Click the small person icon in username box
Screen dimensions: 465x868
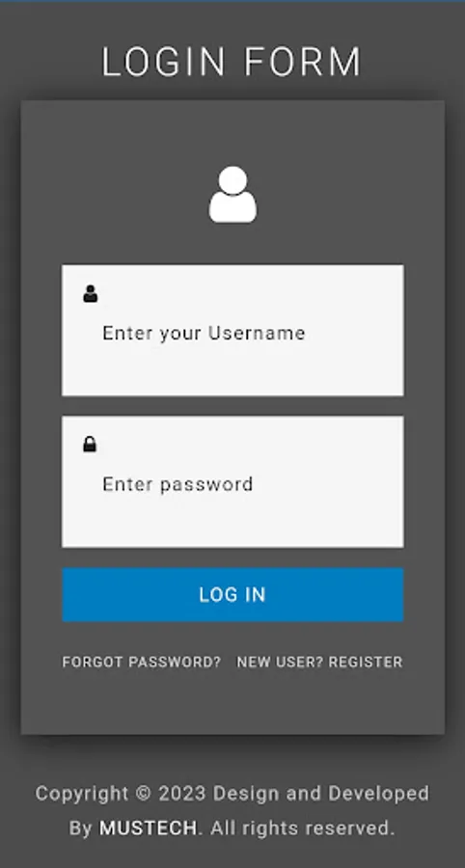[x=91, y=293]
